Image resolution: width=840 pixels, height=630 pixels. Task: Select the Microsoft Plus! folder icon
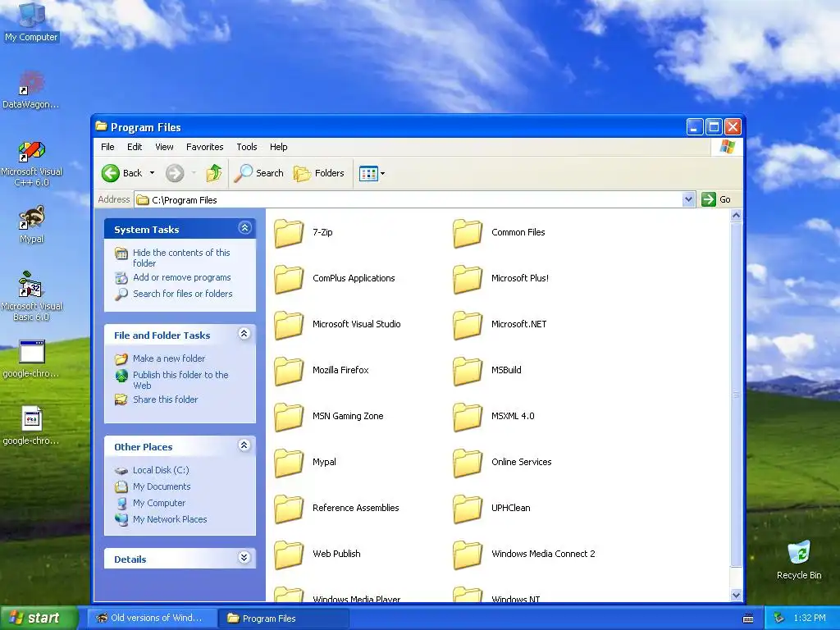tap(468, 279)
